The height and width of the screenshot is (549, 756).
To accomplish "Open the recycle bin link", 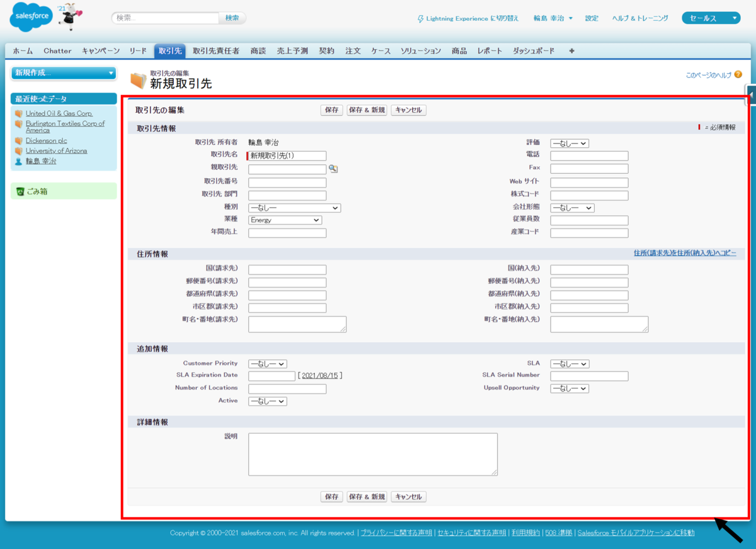I will [x=36, y=191].
